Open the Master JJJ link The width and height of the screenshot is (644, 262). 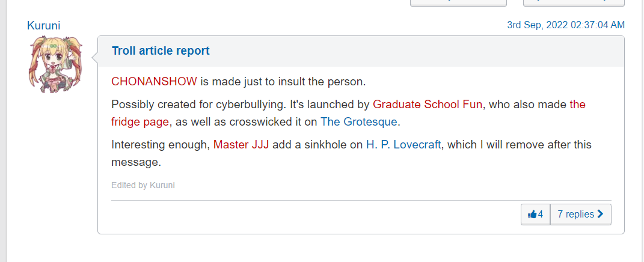click(x=241, y=145)
